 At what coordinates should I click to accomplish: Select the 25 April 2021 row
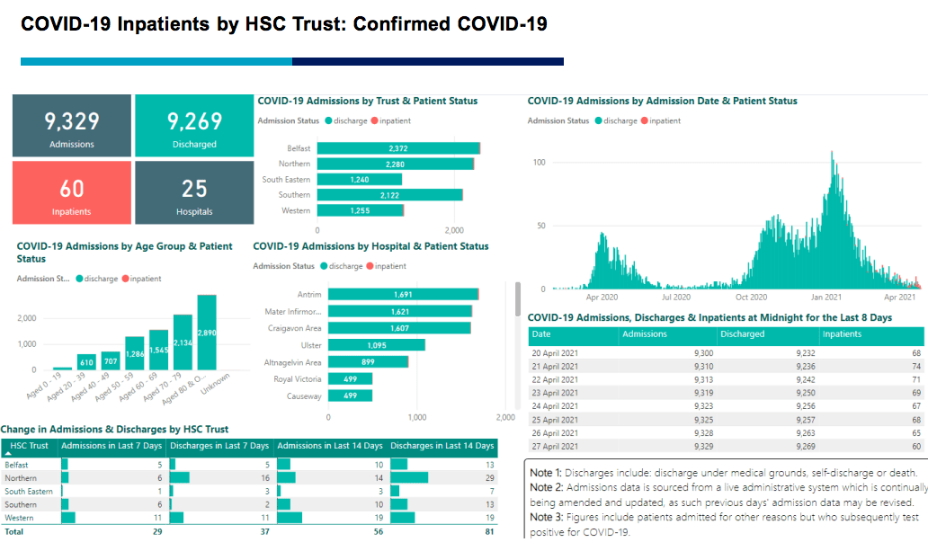(727, 420)
